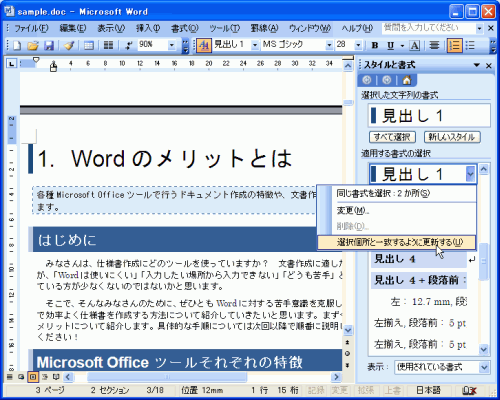
Task: Jump to previous page double arrow
Action: [x=348, y=343]
